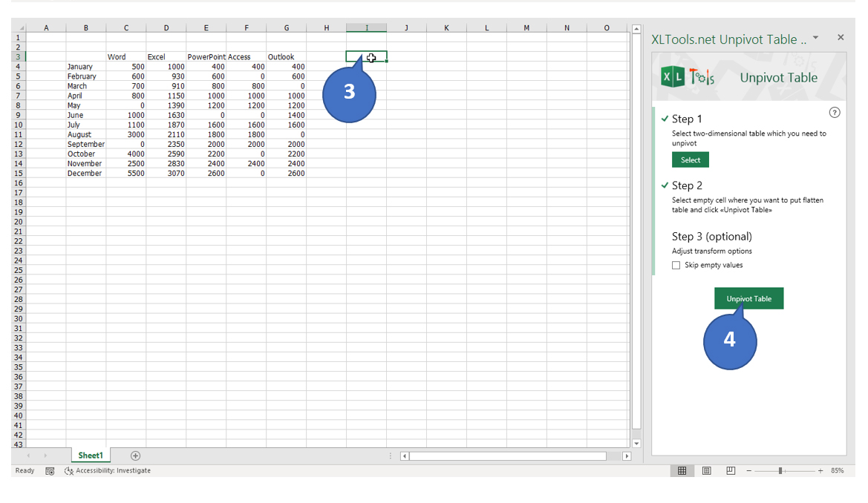
Task: Click the 3070 value in Excel column
Action: [x=166, y=173]
